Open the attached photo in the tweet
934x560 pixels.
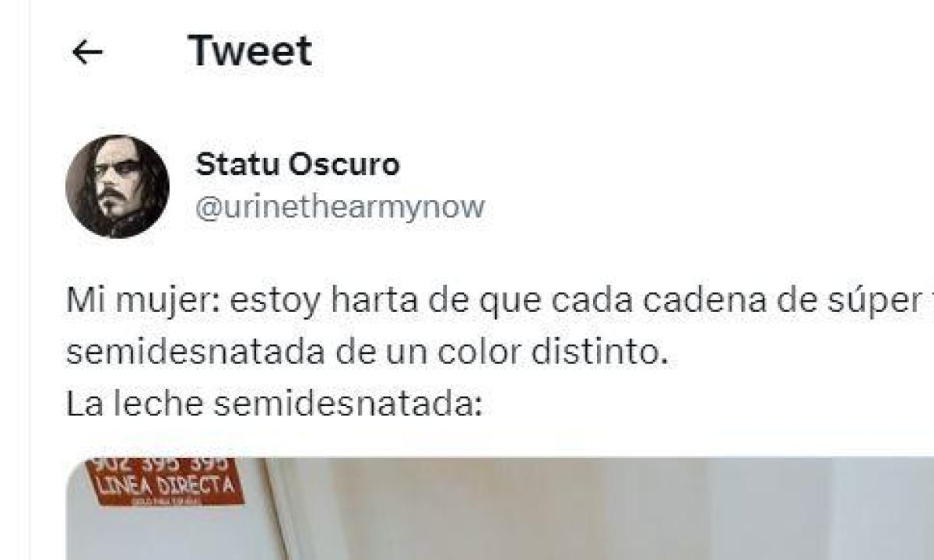click(500, 509)
